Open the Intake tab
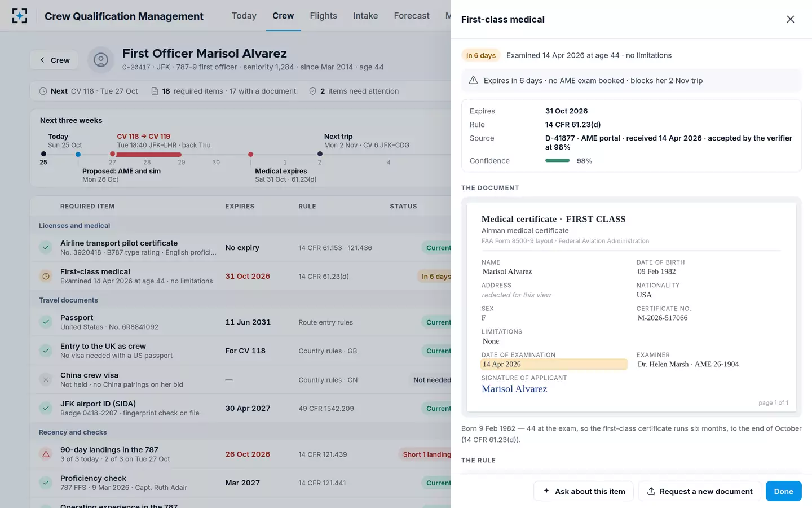Screen dimensions: 812x508 click(x=365, y=16)
